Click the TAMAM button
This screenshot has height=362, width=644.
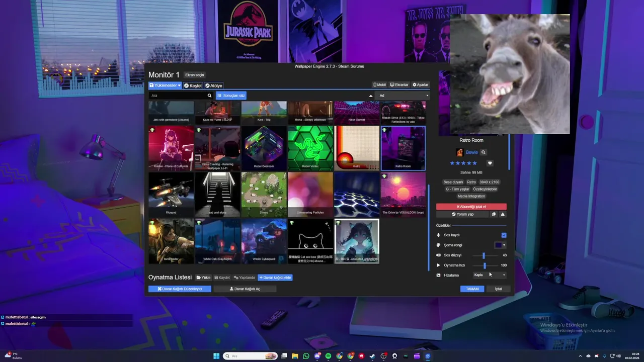click(x=472, y=289)
